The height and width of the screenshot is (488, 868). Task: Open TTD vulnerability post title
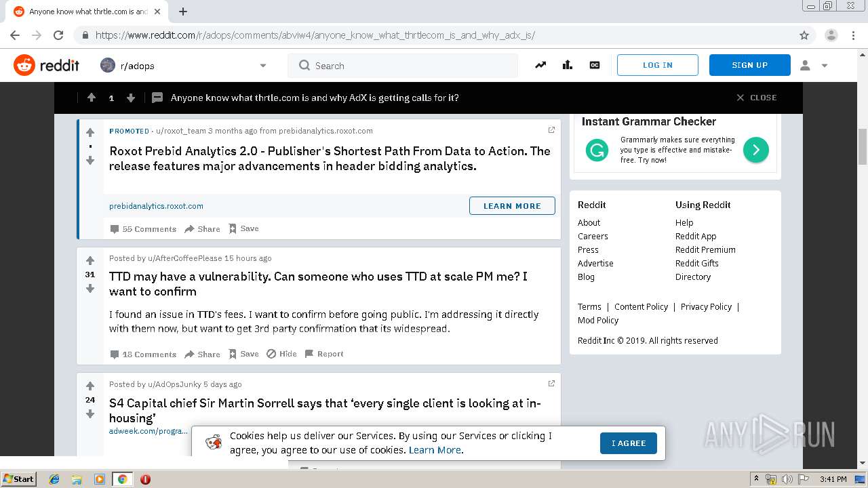pyautogui.click(x=318, y=284)
